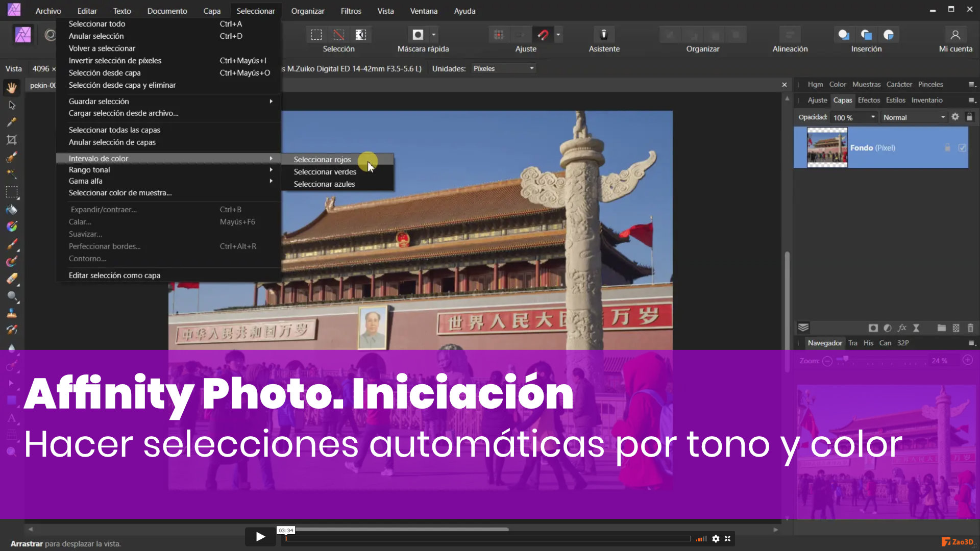Toggle the snapping magnet icon
The height and width of the screenshot is (551, 980).
543,35
